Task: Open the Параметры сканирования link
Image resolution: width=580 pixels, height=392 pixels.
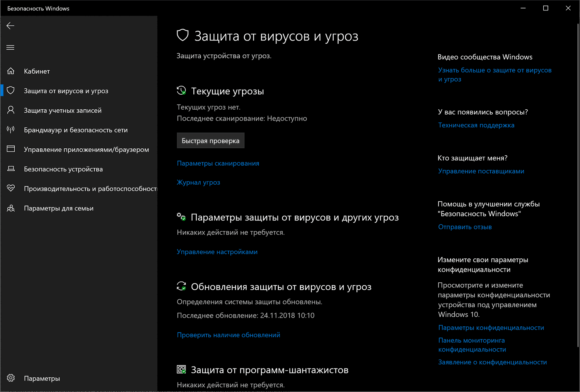Action: coord(218,163)
